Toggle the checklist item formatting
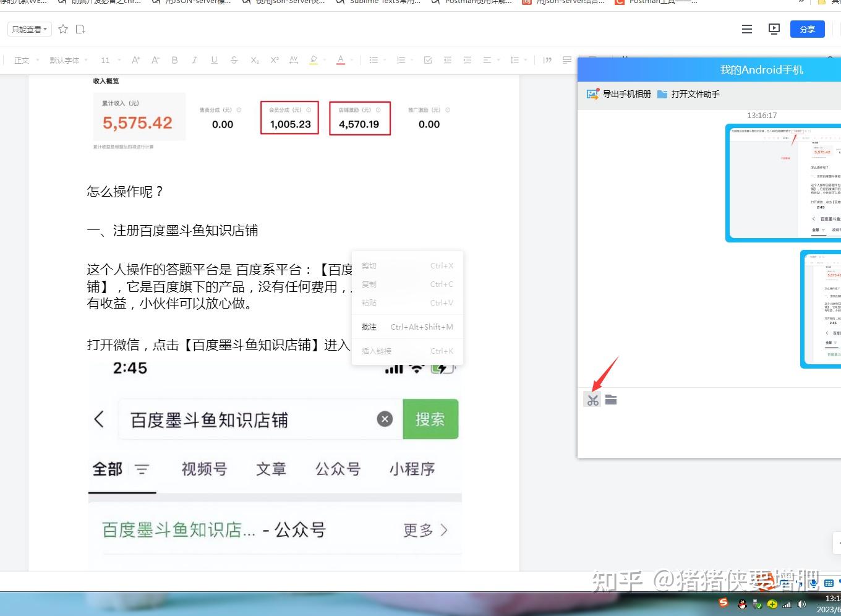Image resolution: width=841 pixels, height=616 pixels. click(x=428, y=59)
